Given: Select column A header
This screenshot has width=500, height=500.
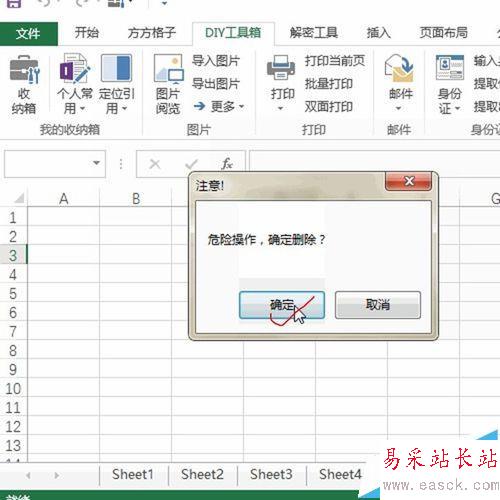Looking at the screenshot, I should click(64, 199).
